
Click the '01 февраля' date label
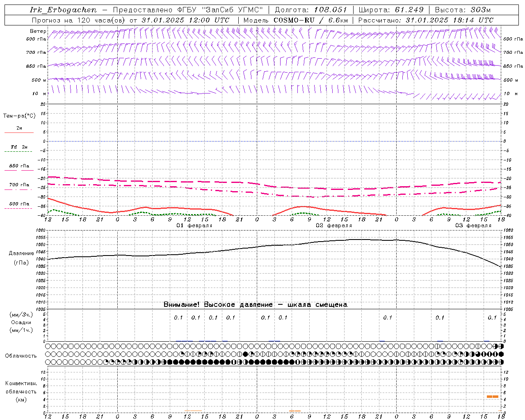194,226
